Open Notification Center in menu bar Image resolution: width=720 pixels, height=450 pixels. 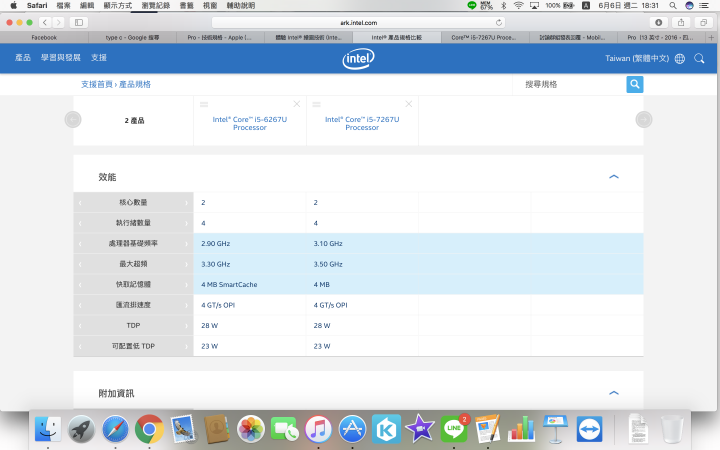click(703, 6)
